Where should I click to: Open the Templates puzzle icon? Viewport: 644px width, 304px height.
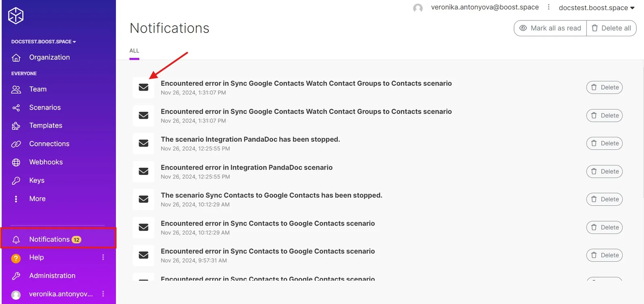coord(16,126)
